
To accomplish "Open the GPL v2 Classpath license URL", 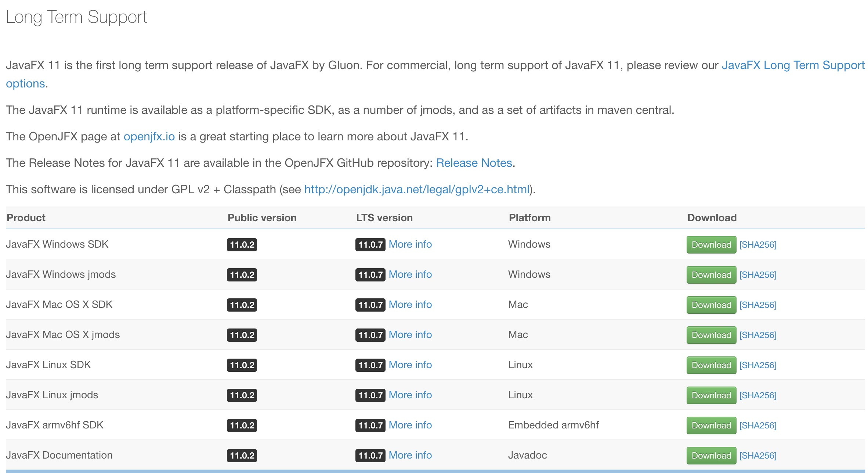I will pyautogui.click(x=417, y=190).
